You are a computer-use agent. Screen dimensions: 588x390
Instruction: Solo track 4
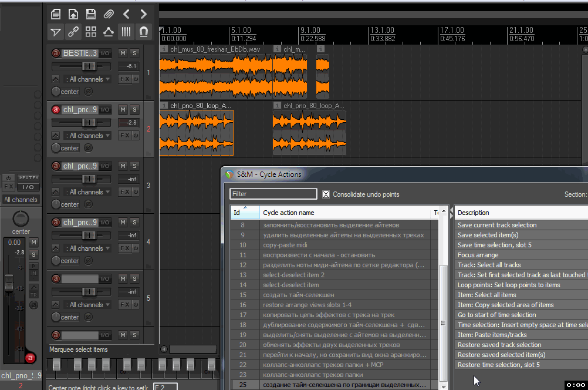pyautogui.click(x=134, y=222)
